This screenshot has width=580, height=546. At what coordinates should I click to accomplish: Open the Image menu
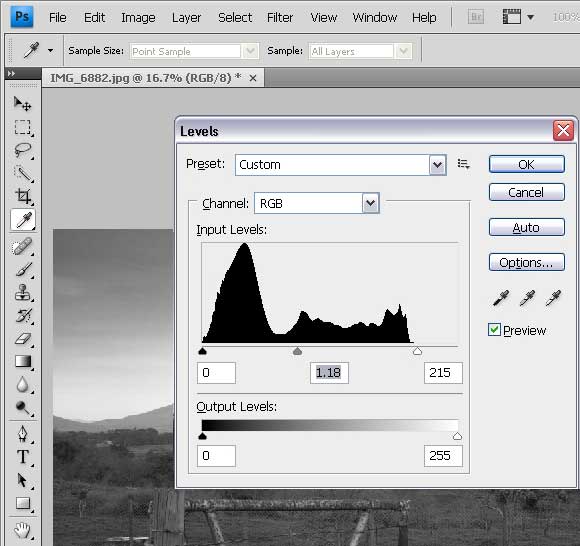click(x=138, y=17)
